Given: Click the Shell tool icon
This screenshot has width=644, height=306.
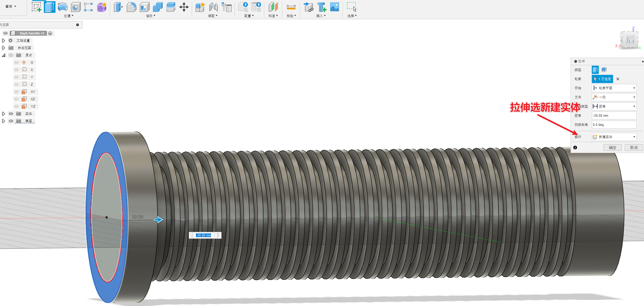Looking at the screenshot, I should click(144, 7).
